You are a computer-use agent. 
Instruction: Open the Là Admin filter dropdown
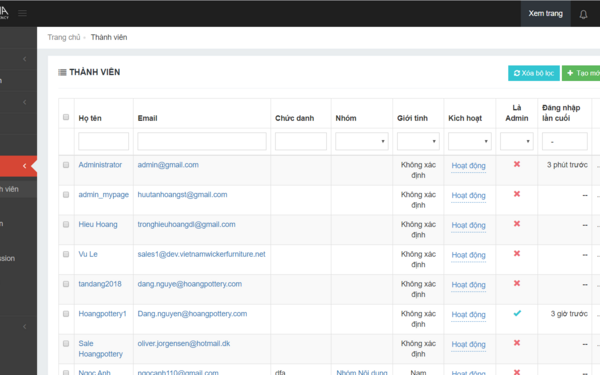click(517, 141)
